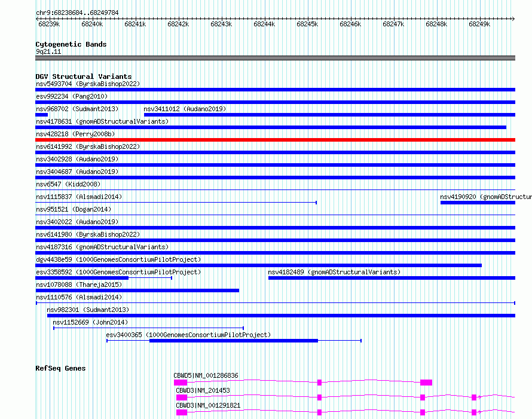Click the 9q21.11 band label
532x419 pixels.
pyautogui.click(x=48, y=51)
